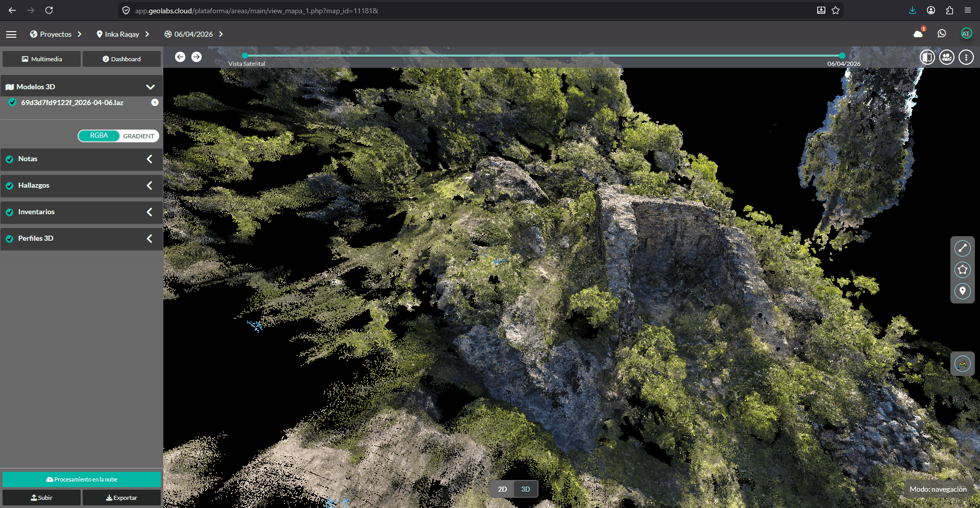Image resolution: width=980 pixels, height=508 pixels.
Task: Select the line measurement tool
Action: click(962, 248)
